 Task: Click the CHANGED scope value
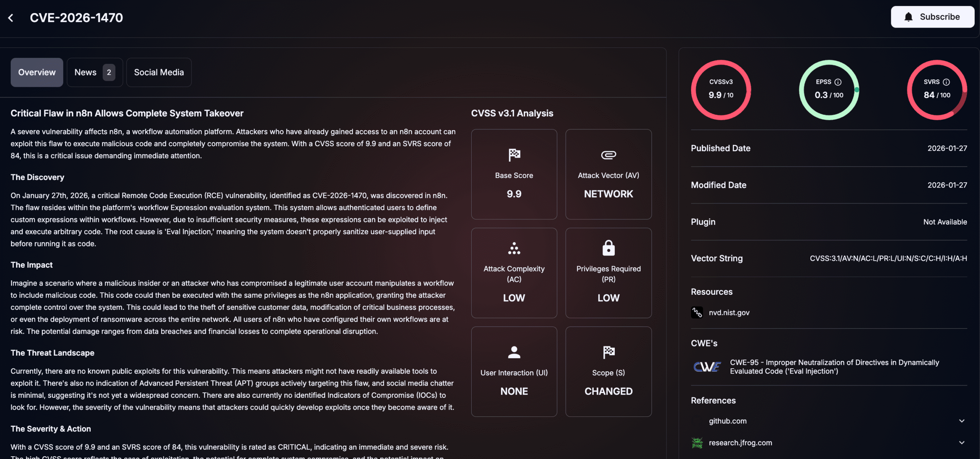[x=608, y=391]
